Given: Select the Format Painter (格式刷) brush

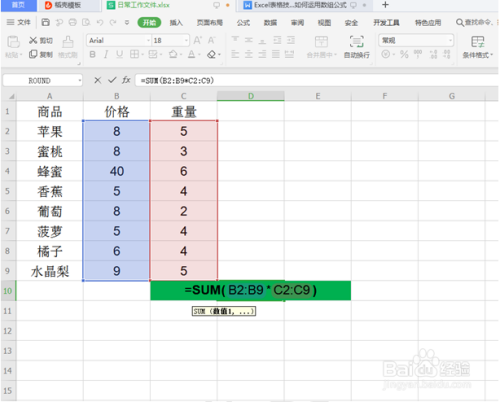Looking at the screenshot, I should (x=68, y=47).
